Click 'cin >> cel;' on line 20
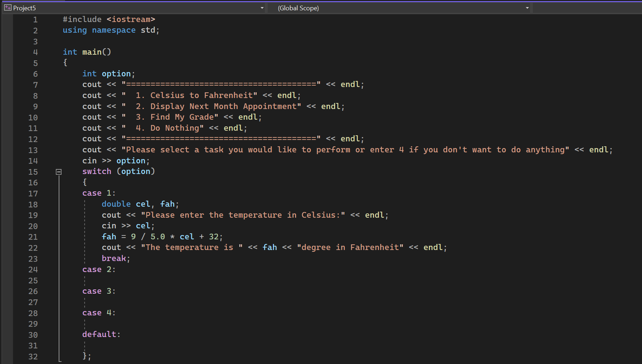The width and height of the screenshot is (642, 364). (128, 226)
